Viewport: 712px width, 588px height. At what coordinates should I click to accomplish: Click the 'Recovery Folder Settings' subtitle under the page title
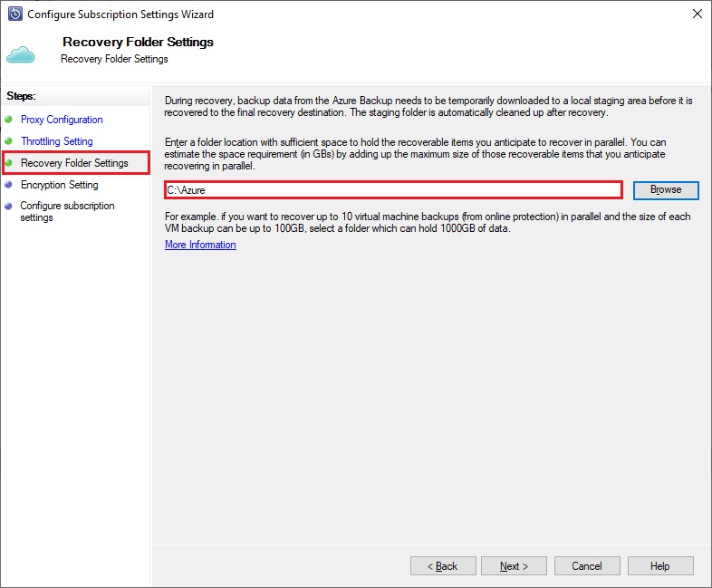pos(114,59)
